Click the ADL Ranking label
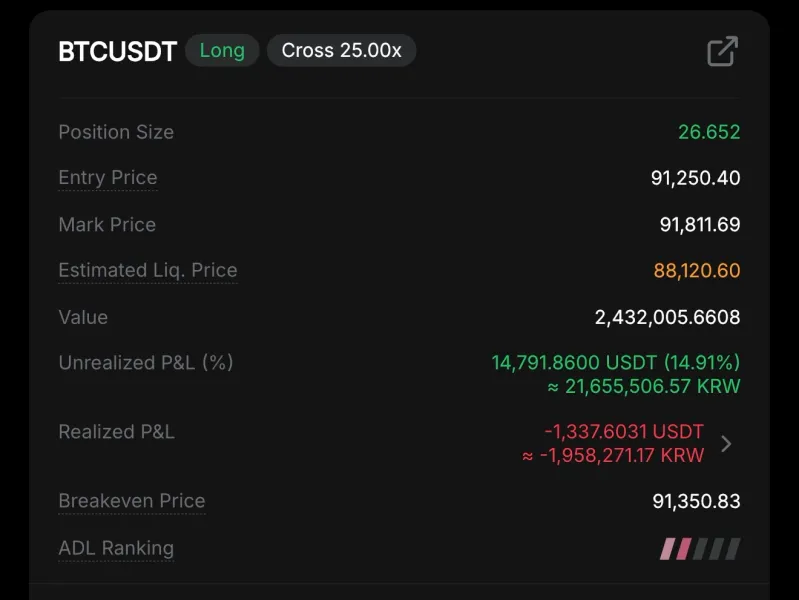The image size is (799, 600). click(116, 548)
